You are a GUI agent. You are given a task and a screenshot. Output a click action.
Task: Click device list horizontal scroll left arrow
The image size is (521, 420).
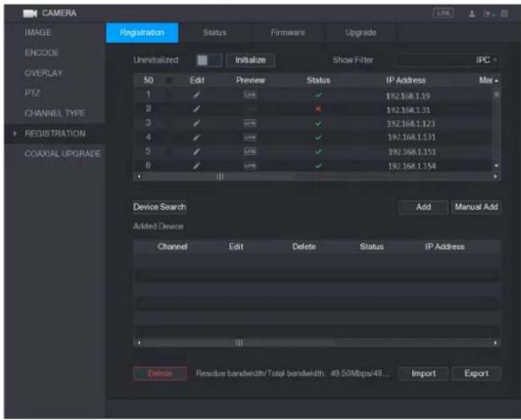(x=139, y=177)
